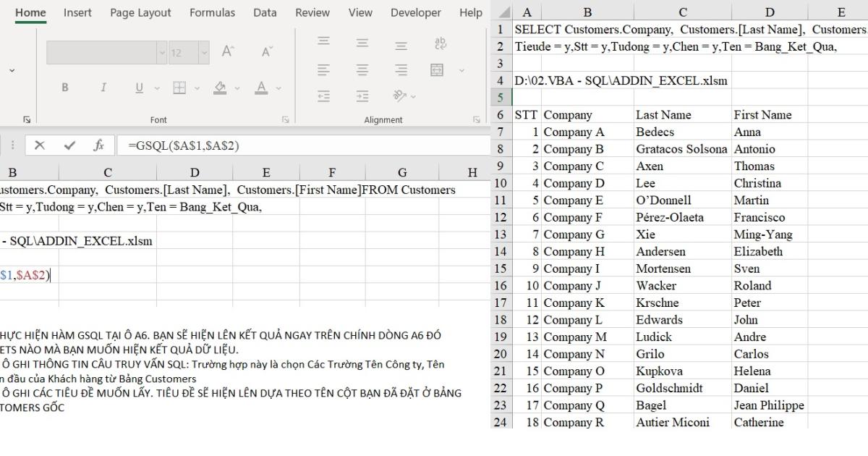Align text right

(401, 69)
